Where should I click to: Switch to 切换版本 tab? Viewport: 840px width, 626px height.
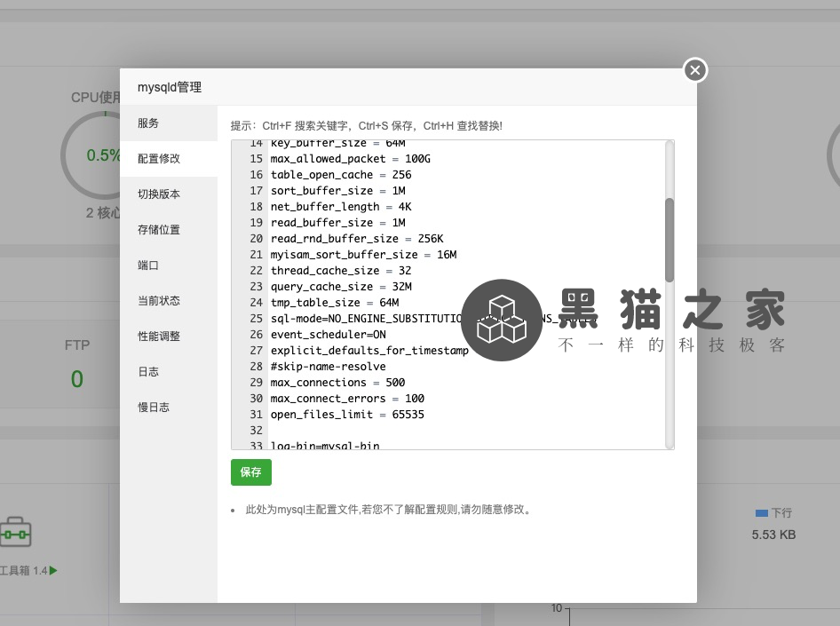169,194
